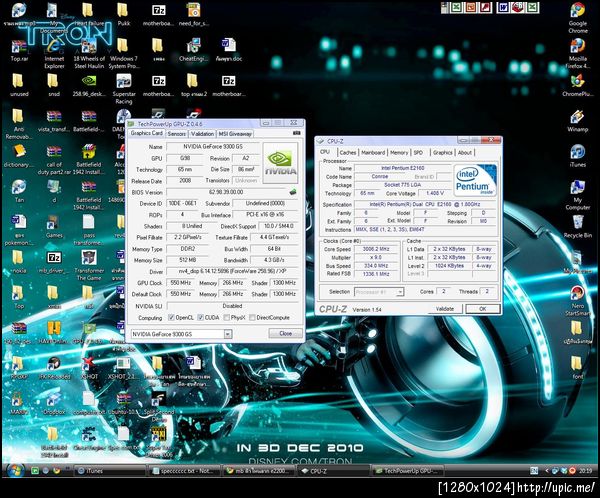Open the Sensors tab in GPU-Z
The height and width of the screenshot is (498, 600).
(177, 134)
